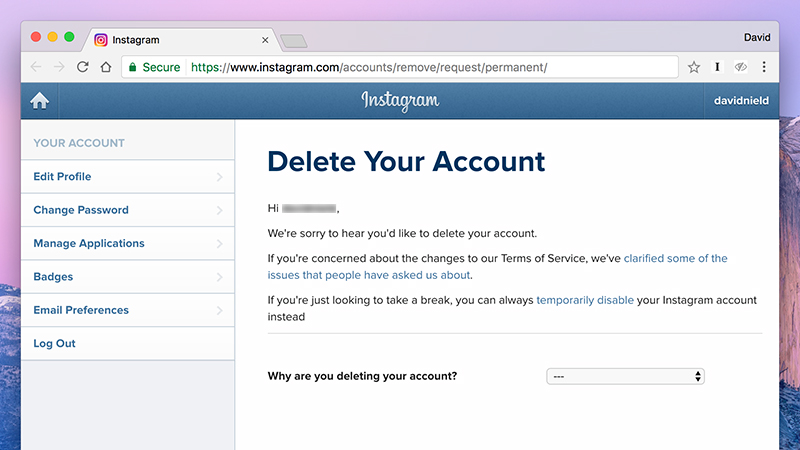Follow the temporarily disable link
This screenshot has height=450, width=800.
pos(585,300)
